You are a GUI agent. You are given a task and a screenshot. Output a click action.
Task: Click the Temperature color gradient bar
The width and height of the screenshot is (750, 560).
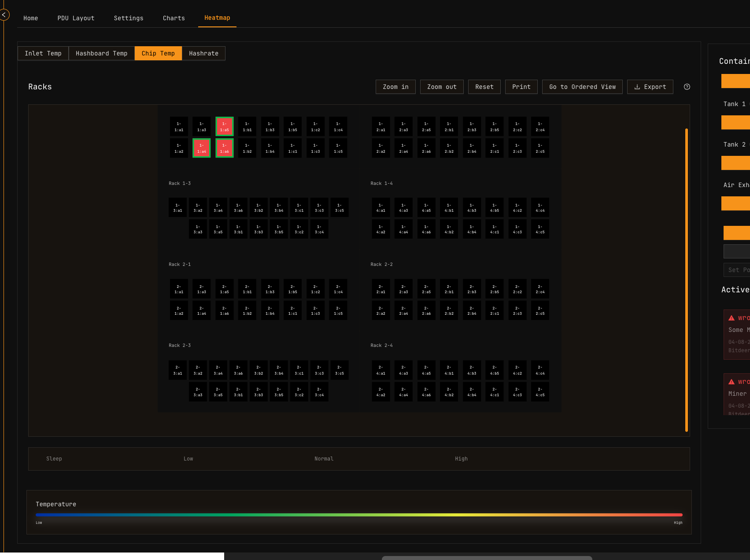pos(359,515)
